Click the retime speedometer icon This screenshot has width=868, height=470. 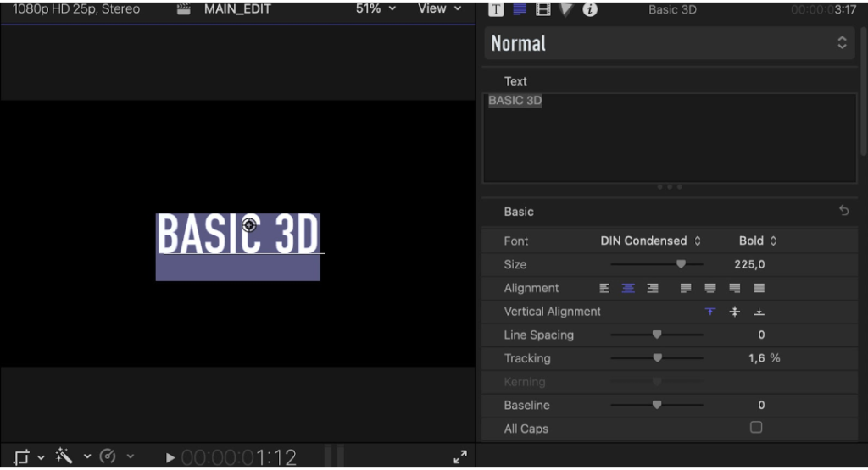point(108,456)
